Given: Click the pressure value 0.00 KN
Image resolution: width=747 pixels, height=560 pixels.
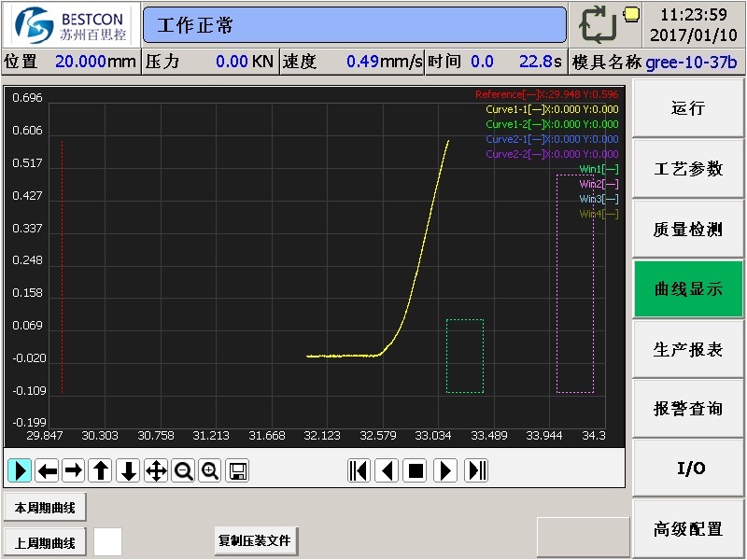Looking at the screenshot, I should click(x=245, y=62).
